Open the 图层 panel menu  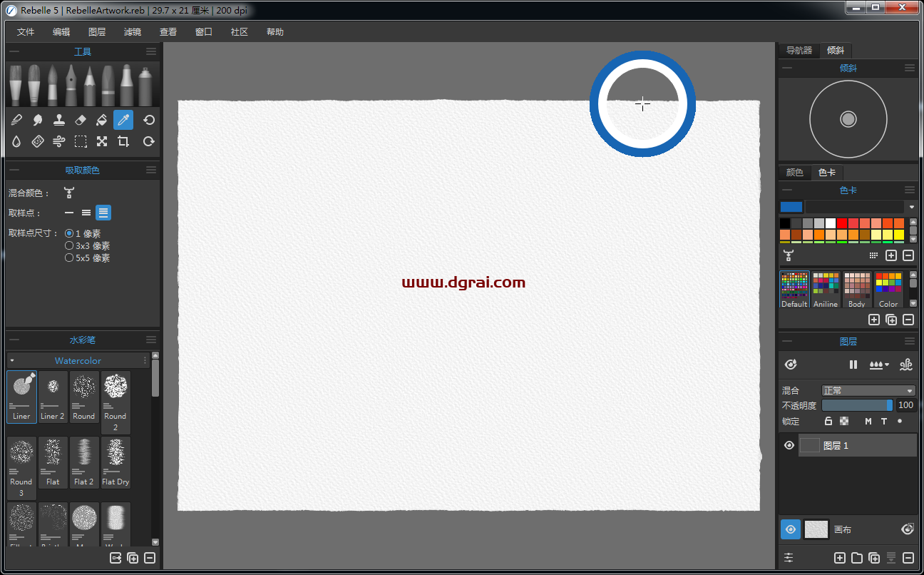point(910,341)
